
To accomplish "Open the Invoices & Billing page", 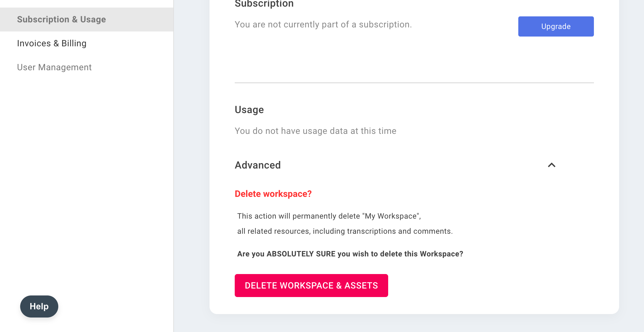I will click(x=52, y=43).
